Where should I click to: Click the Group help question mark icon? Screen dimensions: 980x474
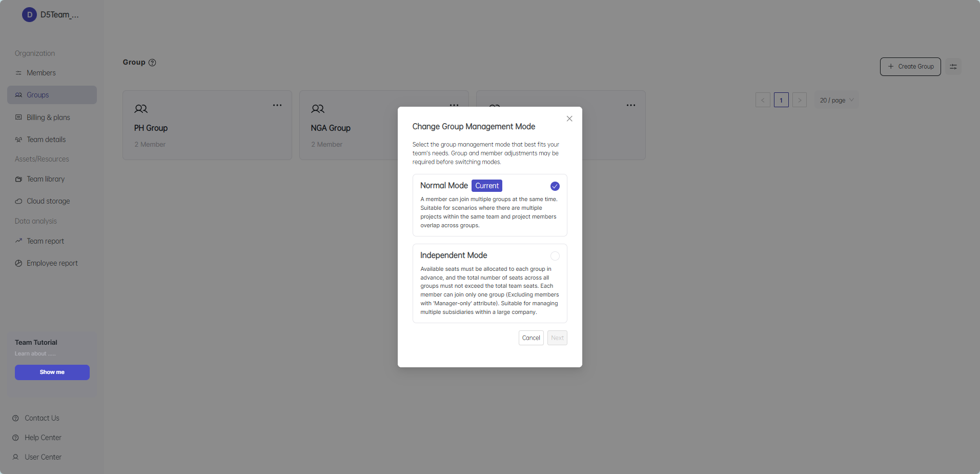(152, 63)
